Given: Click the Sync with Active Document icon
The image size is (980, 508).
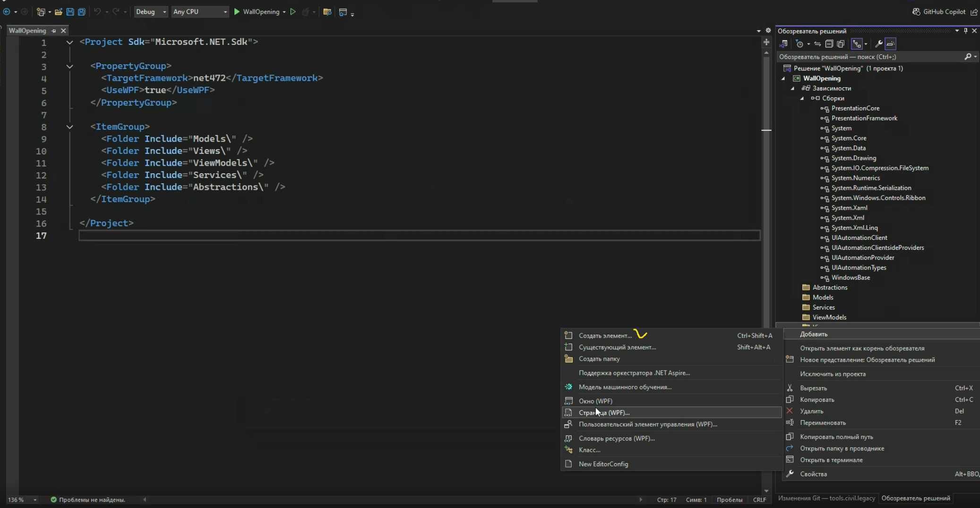Looking at the screenshot, I should pyautogui.click(x=817, y=44).
